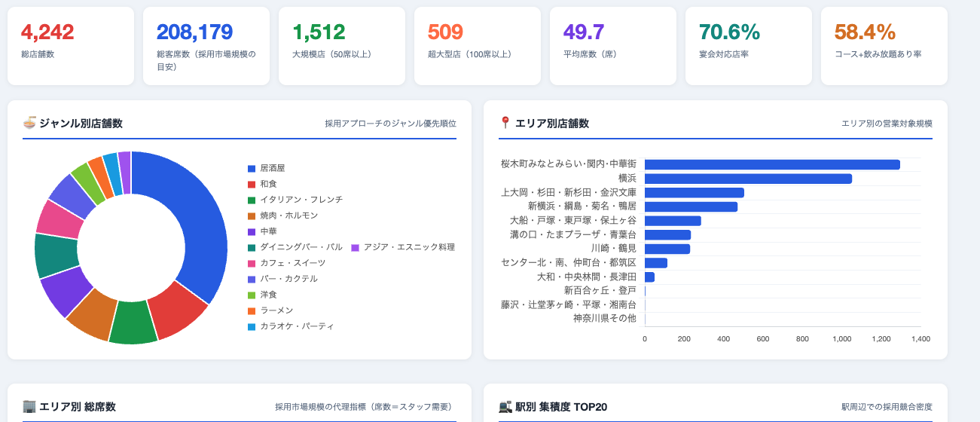Click the 川崎・鶴見 axis label

pyautogui.click(x=614, y=249)
